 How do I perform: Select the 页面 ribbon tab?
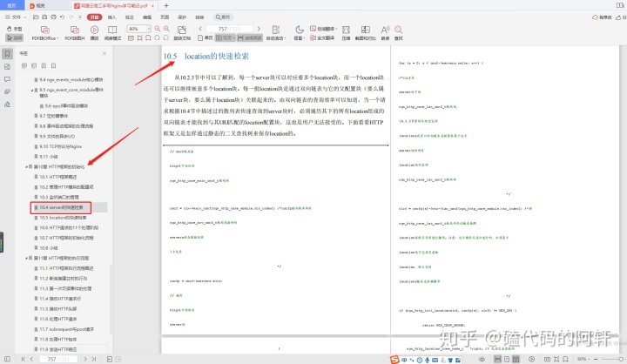[x=165, y=17]
